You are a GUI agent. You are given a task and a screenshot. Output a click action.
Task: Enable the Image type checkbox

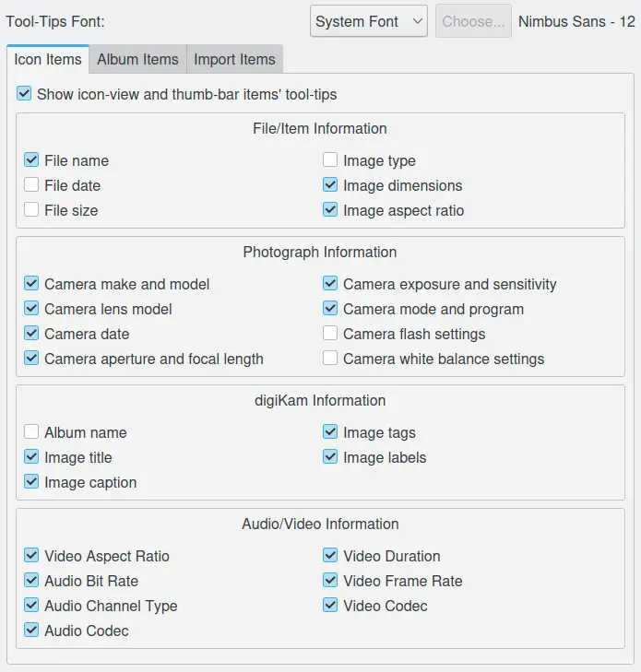pos(331,160)
